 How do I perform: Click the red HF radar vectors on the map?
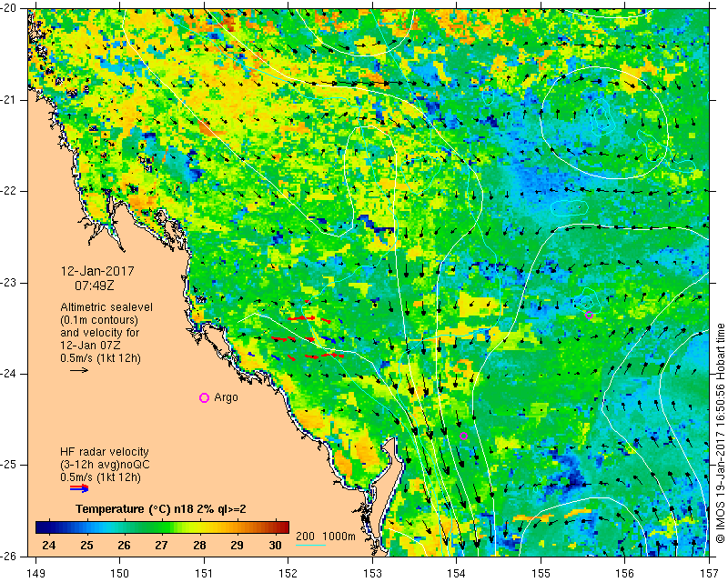pyautogui.click(x=308, y=337)
